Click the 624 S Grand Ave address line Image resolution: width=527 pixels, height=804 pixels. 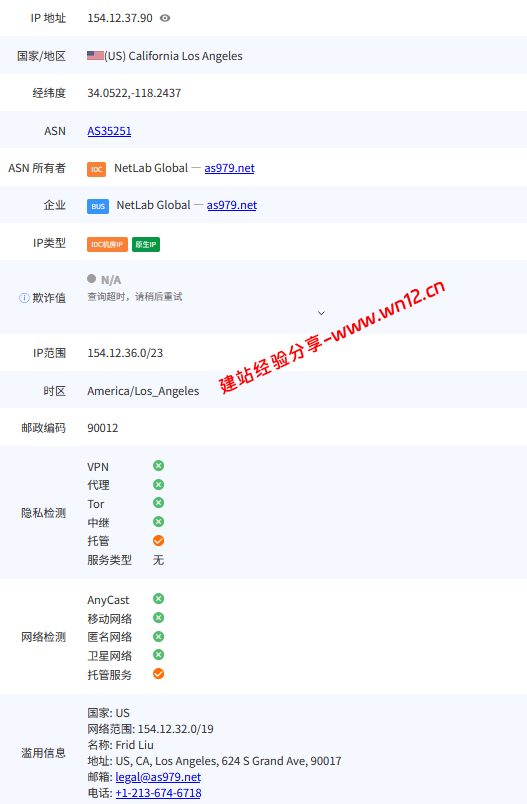click(x=214, y=761)
